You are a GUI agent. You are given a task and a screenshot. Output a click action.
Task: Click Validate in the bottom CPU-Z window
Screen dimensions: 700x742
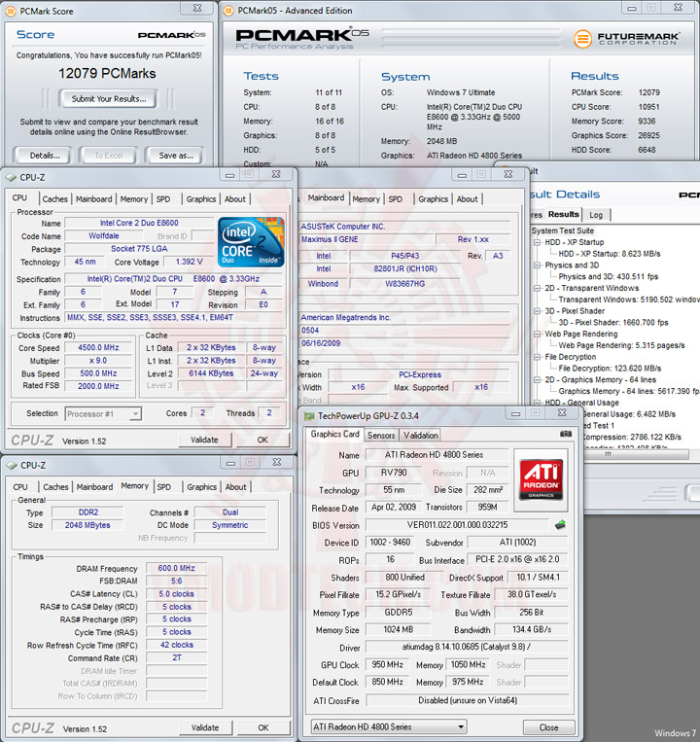(205, 727)
